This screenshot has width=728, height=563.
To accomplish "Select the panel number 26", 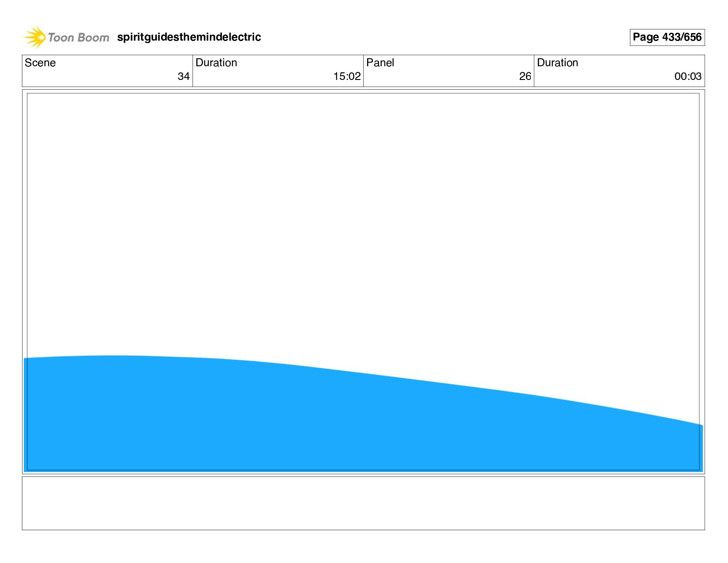I will pyautogui.click(x=525, y=76).
